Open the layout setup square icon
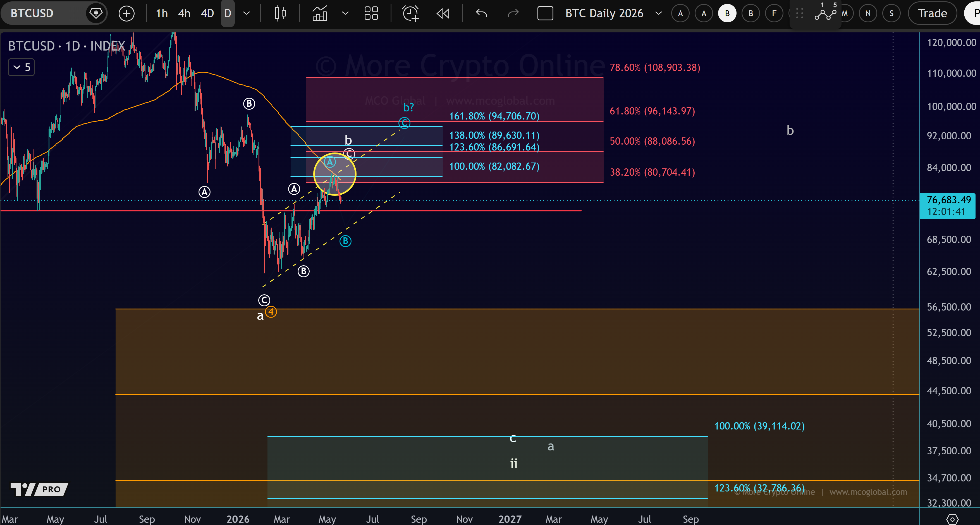The height and width of the screenshot is (525, 980). click(545, 14)
